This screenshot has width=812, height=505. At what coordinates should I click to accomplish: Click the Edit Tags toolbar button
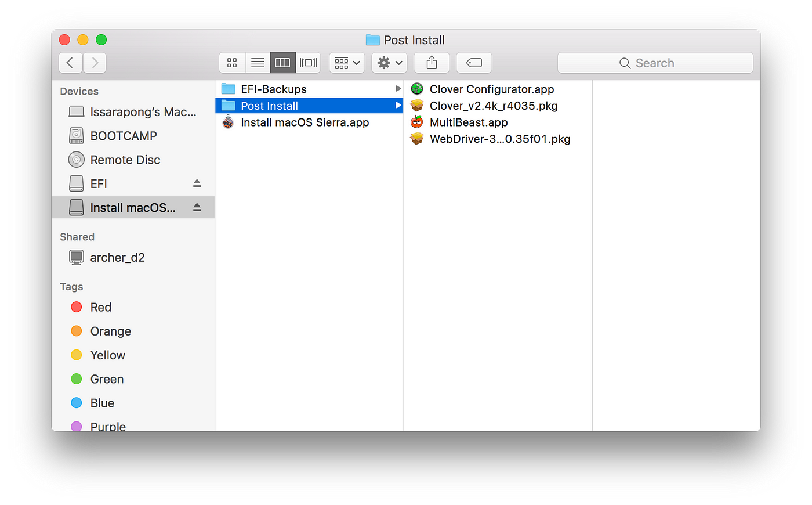(474, 63)
